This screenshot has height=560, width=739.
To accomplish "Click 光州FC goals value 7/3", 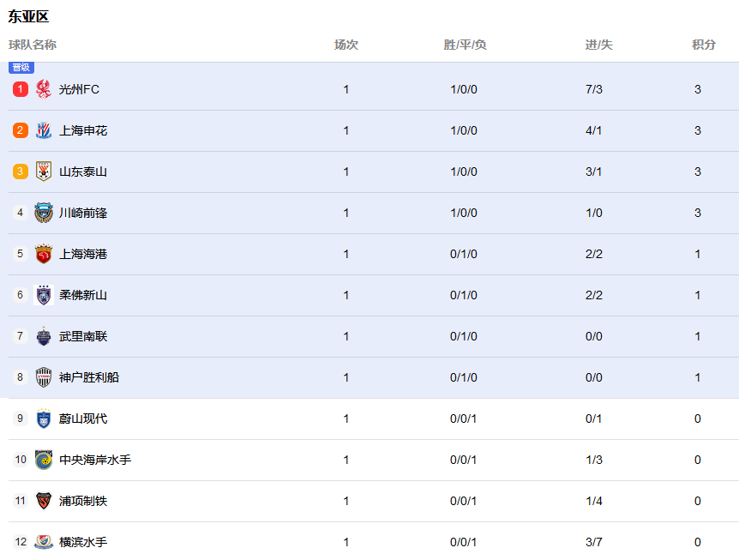I will pyautogui.click(x=594, y=89).
